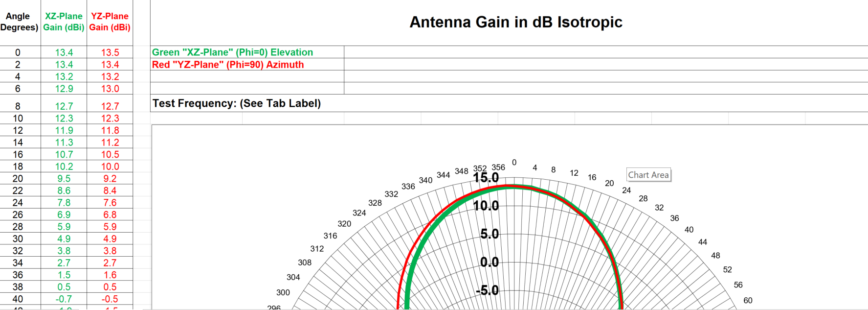Click the 48 angle label on the polar chart

click(x=715, y=256)
